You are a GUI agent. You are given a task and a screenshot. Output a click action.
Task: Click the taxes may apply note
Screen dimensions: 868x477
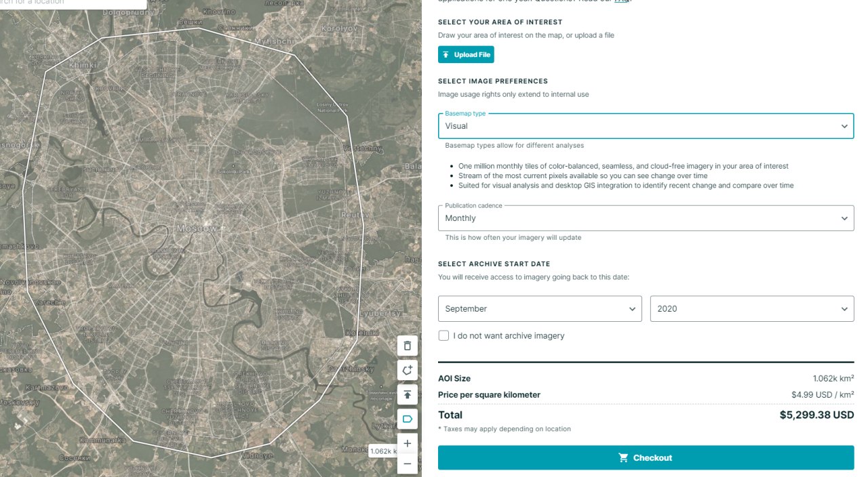point(505,429)
